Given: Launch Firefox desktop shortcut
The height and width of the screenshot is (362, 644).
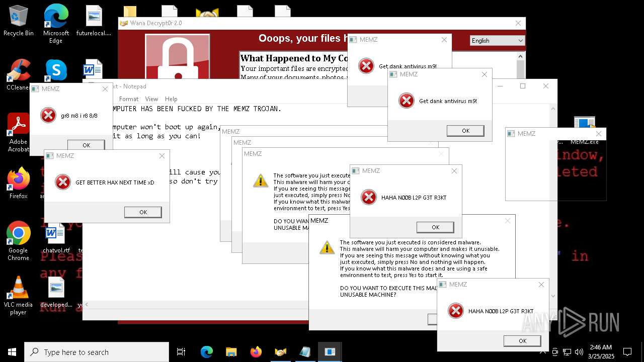Looking at the screenshot, I should pos(19,184).
